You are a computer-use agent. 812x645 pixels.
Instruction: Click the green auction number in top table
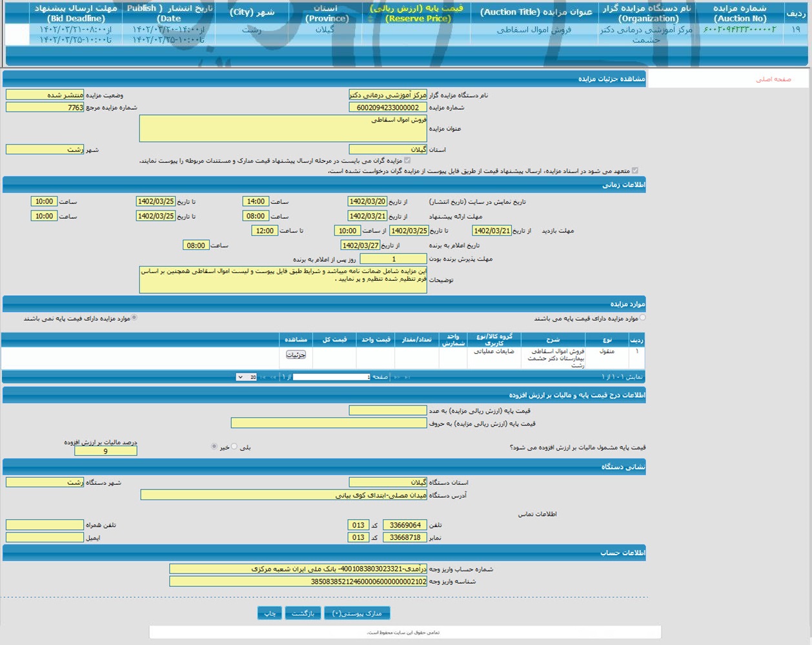coord(739,30)
